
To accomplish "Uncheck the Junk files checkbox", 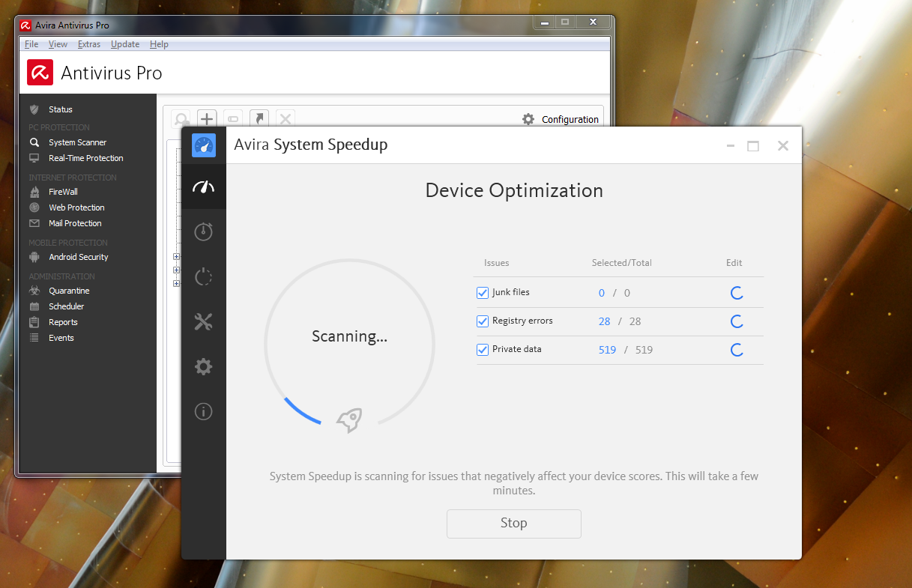I will 483,293.
